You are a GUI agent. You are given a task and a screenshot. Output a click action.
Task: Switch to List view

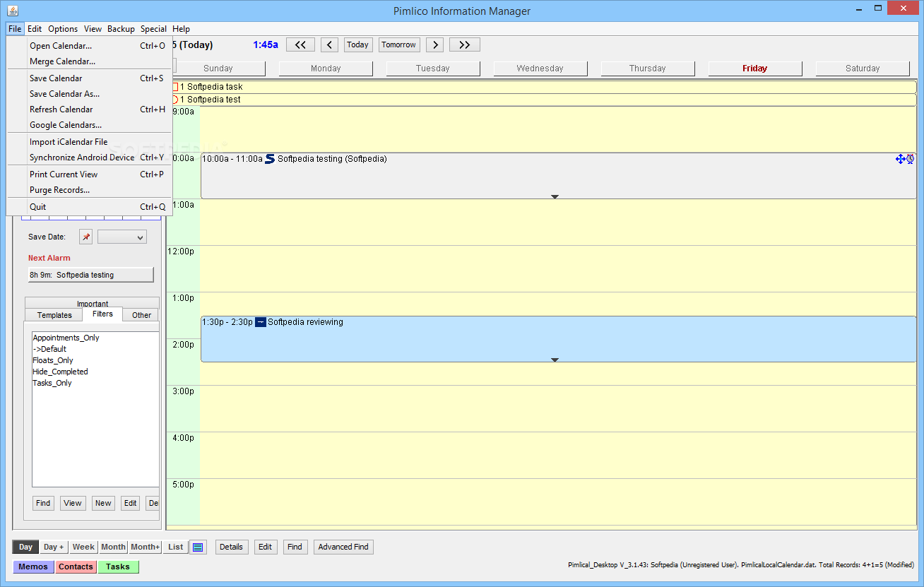pos(176,547)
